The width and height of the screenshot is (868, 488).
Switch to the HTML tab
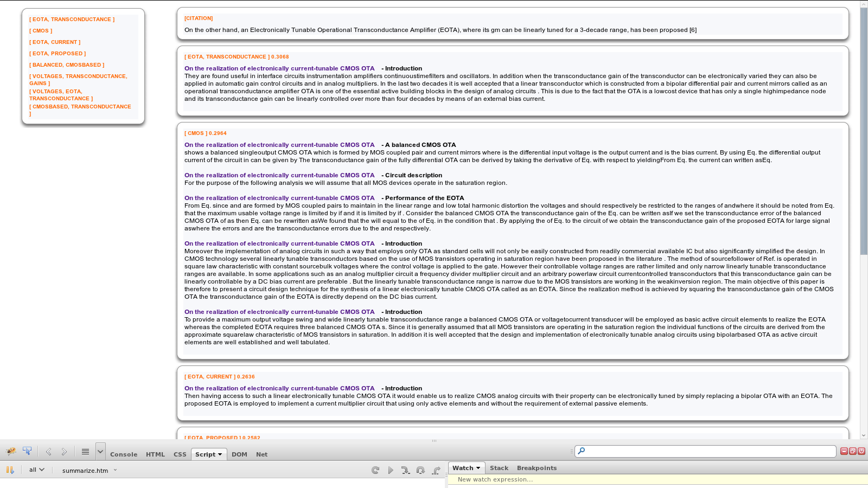click(x=155, y=454)
